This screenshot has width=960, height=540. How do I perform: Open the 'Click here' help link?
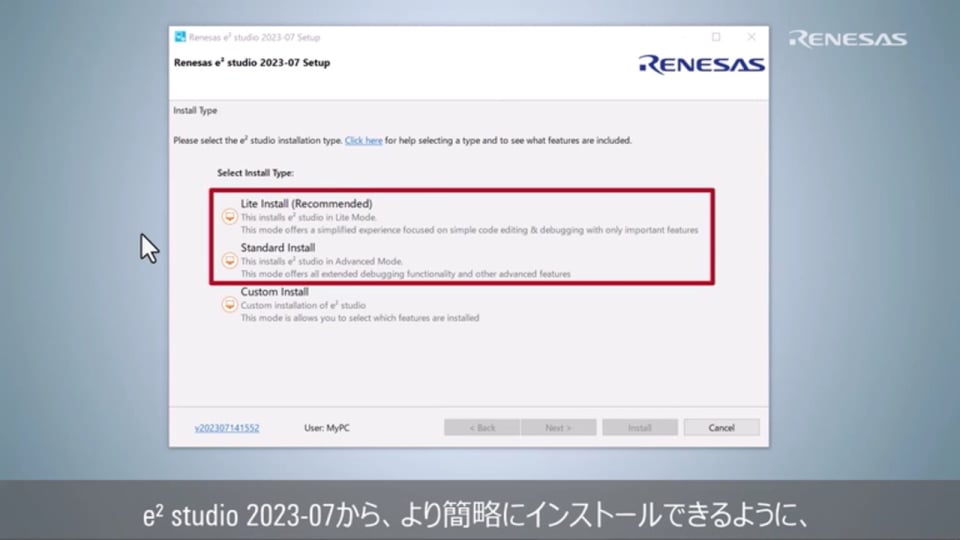363,141
